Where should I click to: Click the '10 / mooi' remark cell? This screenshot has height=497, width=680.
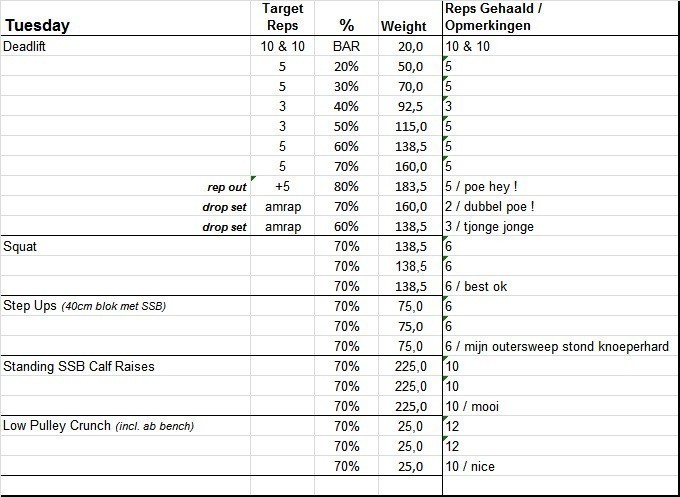(x=472, y=406)
